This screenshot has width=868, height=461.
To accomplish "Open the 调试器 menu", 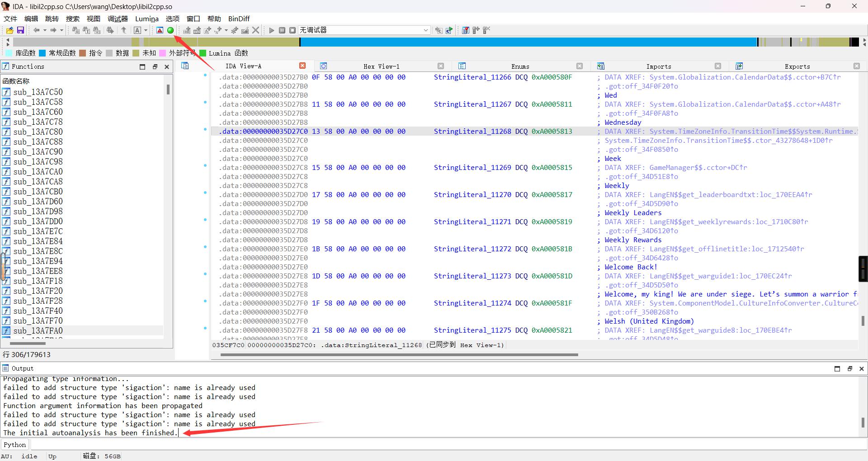I will click(x=118, y=19).
